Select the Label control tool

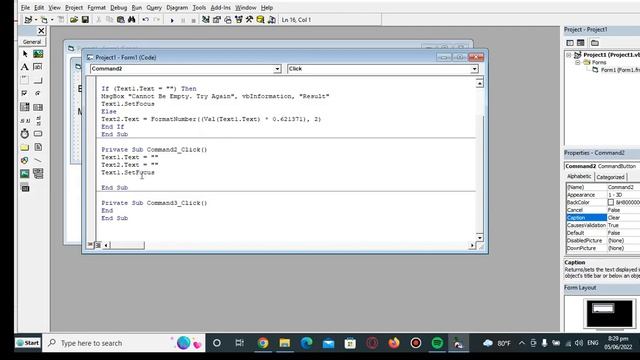click(x=25, y=67)
